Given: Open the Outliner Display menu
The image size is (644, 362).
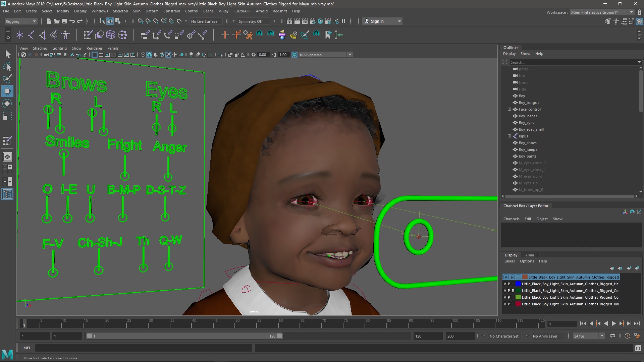Looking at the screenshot, I should [x=509, y=54].
